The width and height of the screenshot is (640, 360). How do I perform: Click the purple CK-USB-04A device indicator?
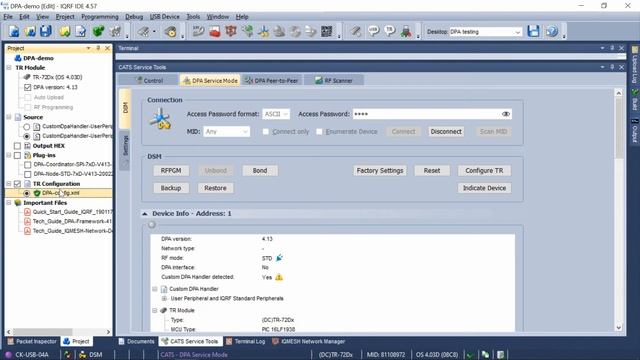coord(8,354)
